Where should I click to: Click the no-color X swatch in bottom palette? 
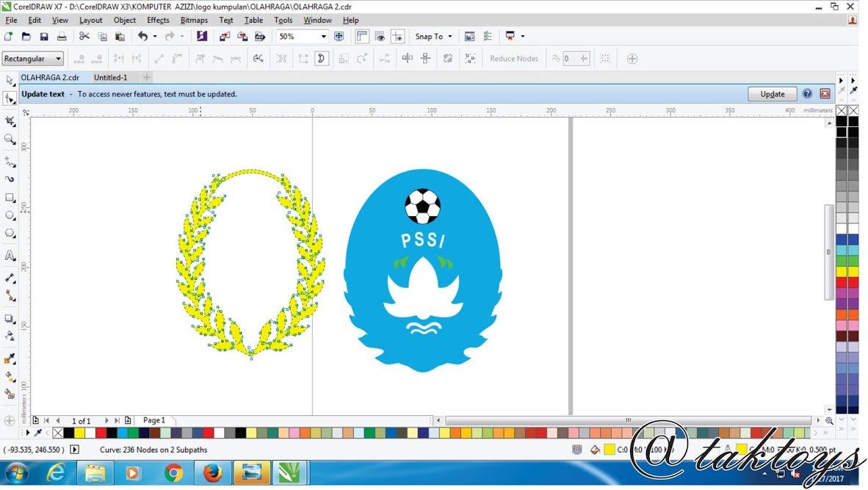click(57, 433)
